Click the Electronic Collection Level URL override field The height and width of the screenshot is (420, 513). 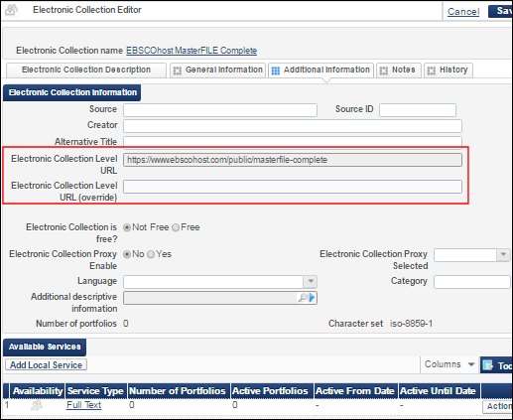(x=293, y=187)
